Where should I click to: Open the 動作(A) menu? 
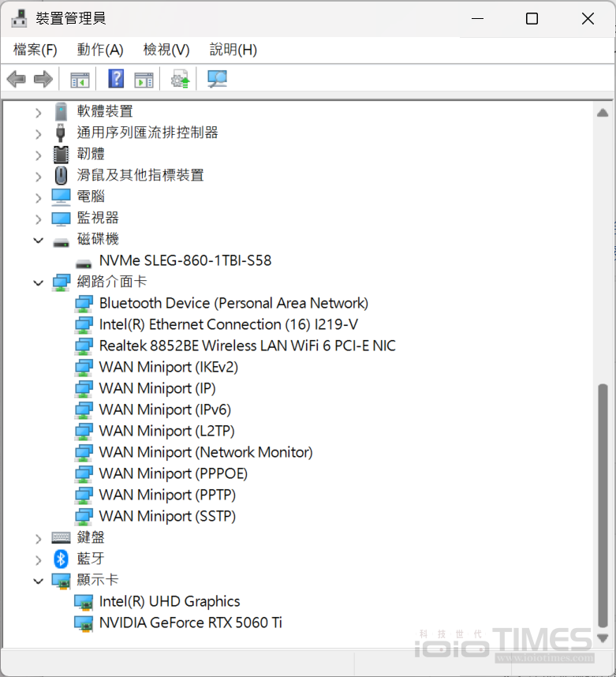[100, 50]
